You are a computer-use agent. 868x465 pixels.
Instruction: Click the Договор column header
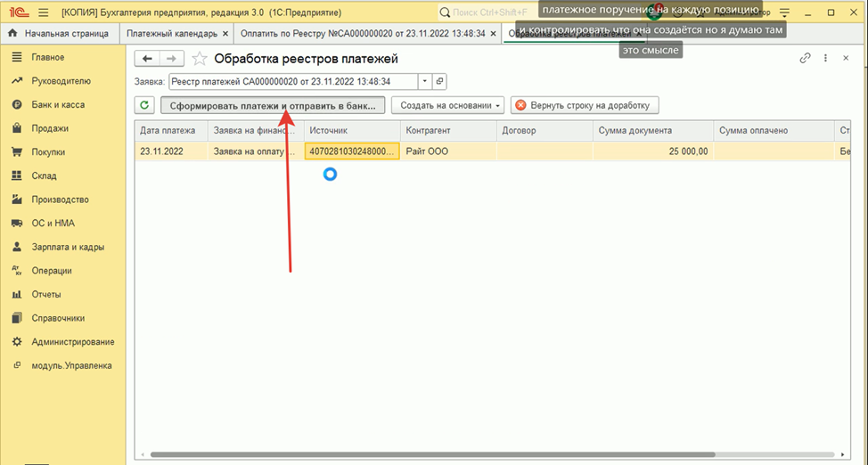point(545,131)
